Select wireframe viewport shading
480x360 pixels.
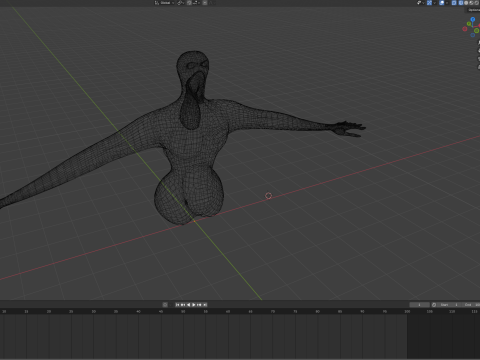461,3
